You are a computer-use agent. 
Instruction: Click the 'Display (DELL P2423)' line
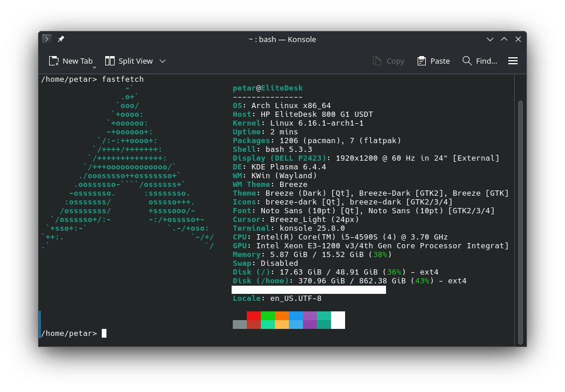point(366,158)
